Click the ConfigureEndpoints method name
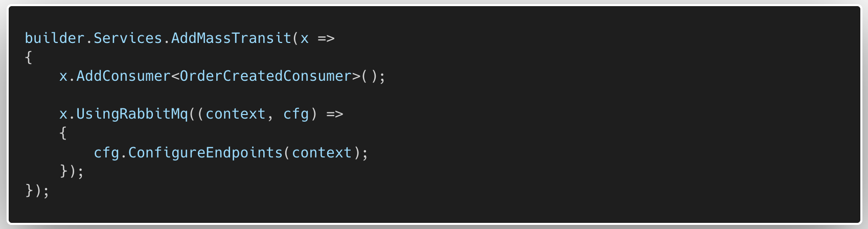Screen dimensions: 868x229 (x=205, y=153)
